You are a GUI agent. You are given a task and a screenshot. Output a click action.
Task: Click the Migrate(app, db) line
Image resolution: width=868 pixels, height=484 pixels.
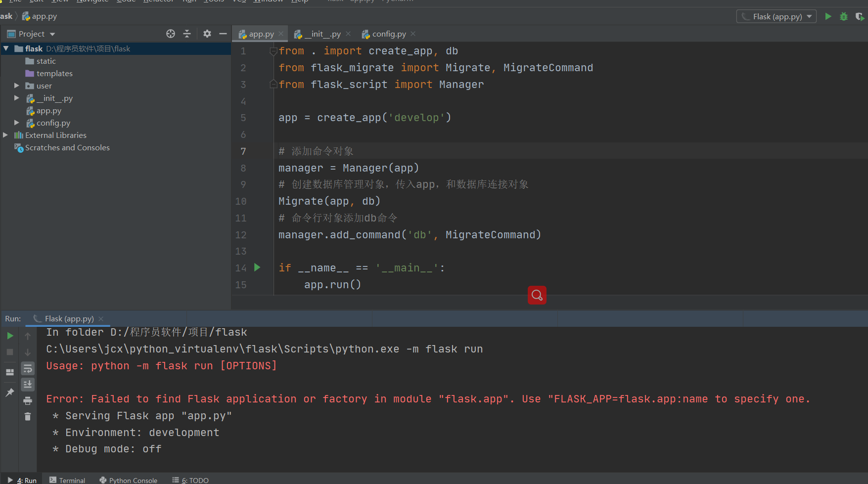[329, 201]
